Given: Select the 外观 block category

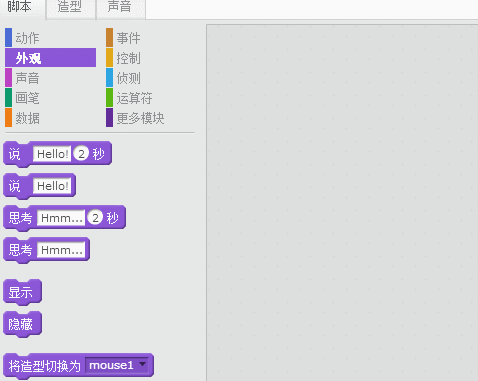Looking at the screenshot, I should (x=50, y=58).
